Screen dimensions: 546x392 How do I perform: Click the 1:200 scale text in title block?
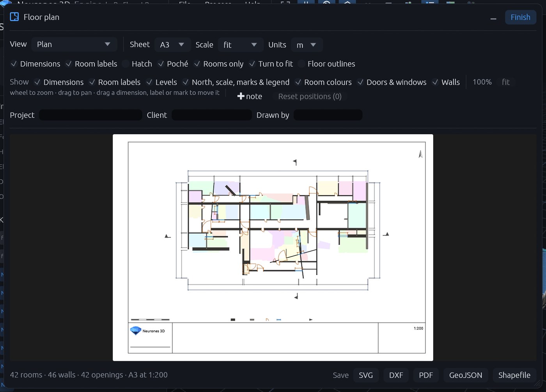418,328
